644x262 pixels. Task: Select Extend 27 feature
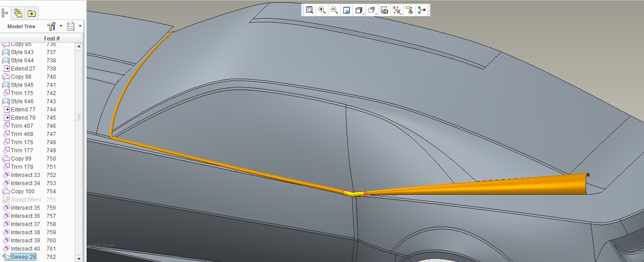coord(23,69)
